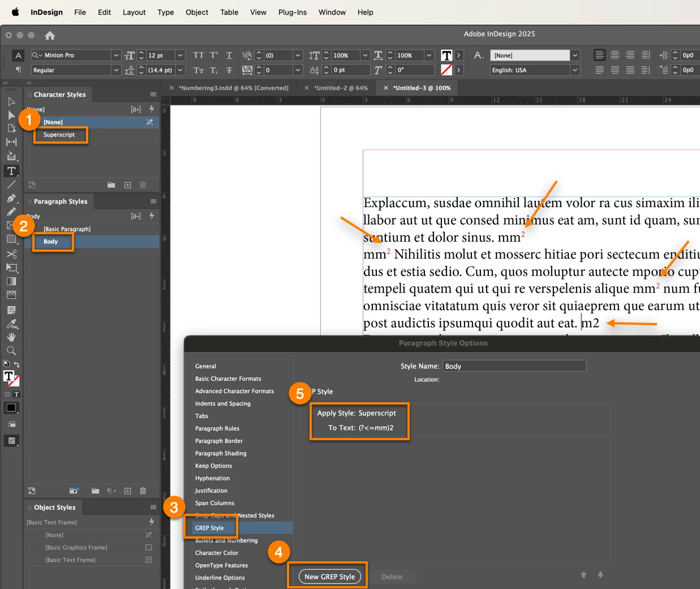
Task: Toggle All Caps formatting
Action: tap(199, 55)
